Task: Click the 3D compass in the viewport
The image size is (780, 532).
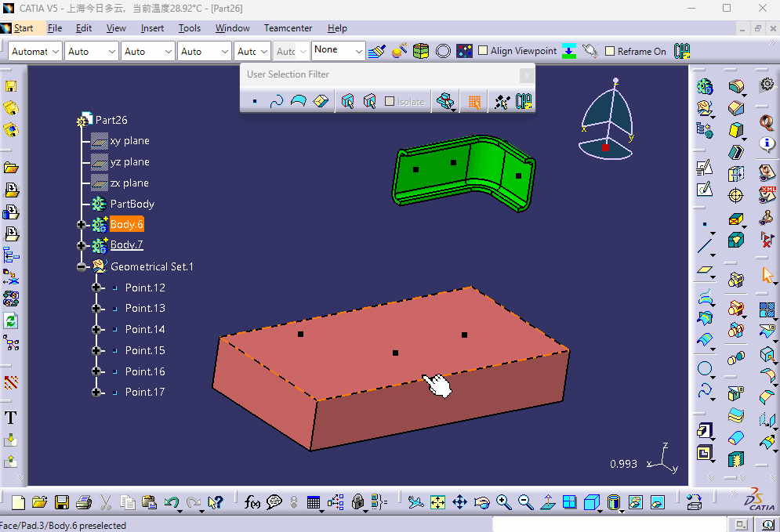Action: click(606, 119)
